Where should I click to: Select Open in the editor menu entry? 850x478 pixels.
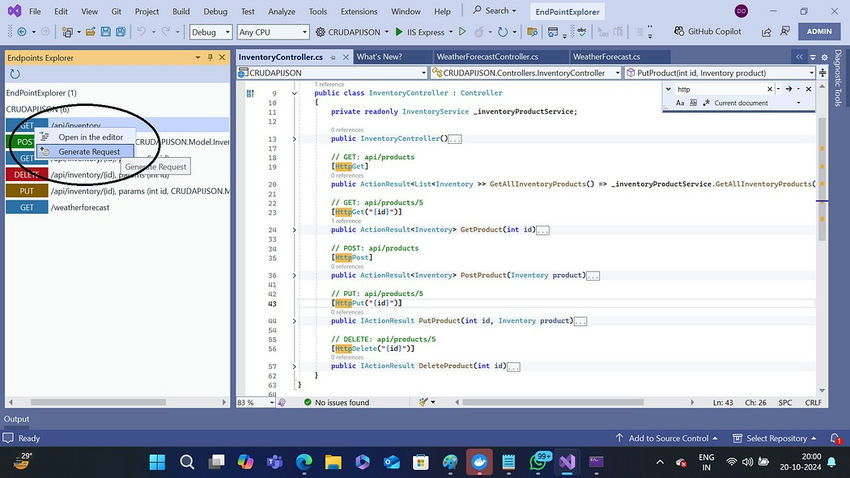click(90, 137)
